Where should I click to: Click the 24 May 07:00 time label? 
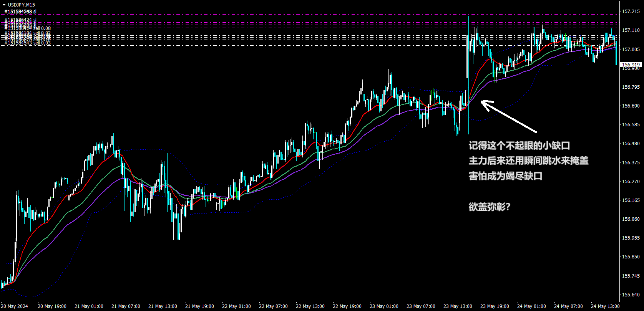[569, 306]
